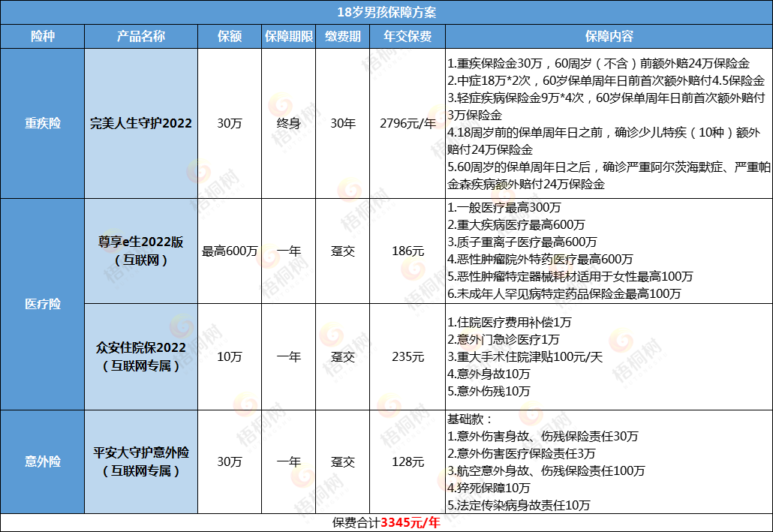Click line '6.未成年人罕见病特定药品保险金'
This screenshot has width=773, height=532.
pyautogui.click(x=564, y=293)
